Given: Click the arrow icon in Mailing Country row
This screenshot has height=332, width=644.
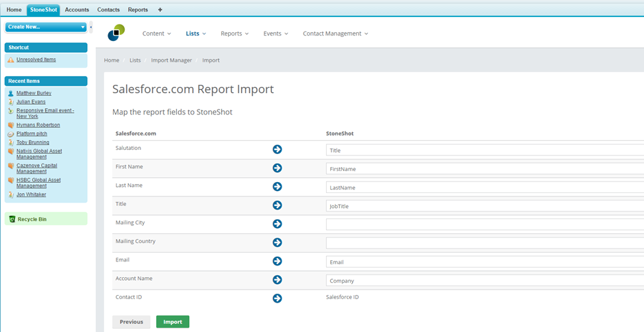Looking at the screenshot, I should coord(277,242).
